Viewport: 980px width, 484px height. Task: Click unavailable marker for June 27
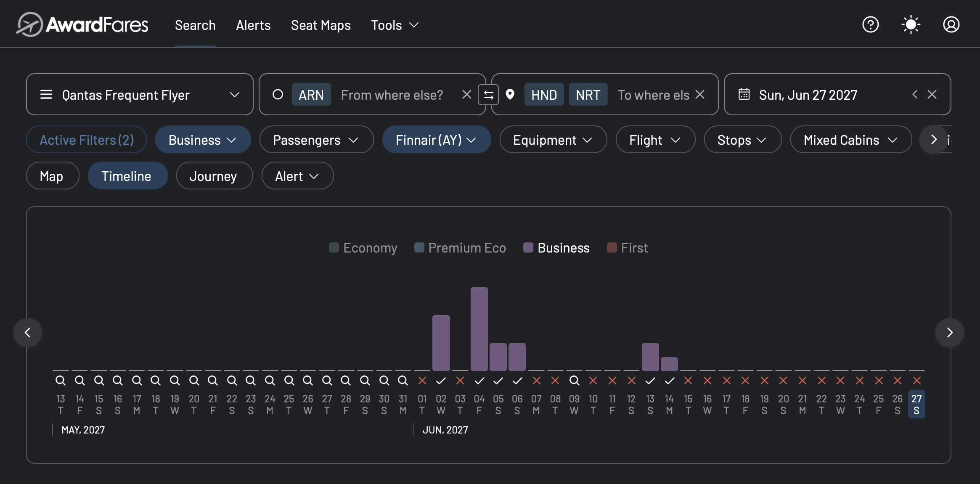point(916,380)
